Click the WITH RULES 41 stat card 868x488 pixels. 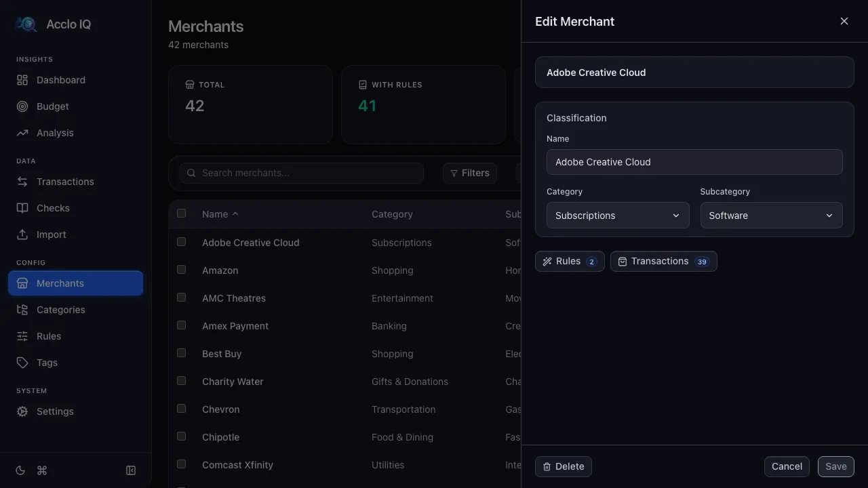coord(423,104)
